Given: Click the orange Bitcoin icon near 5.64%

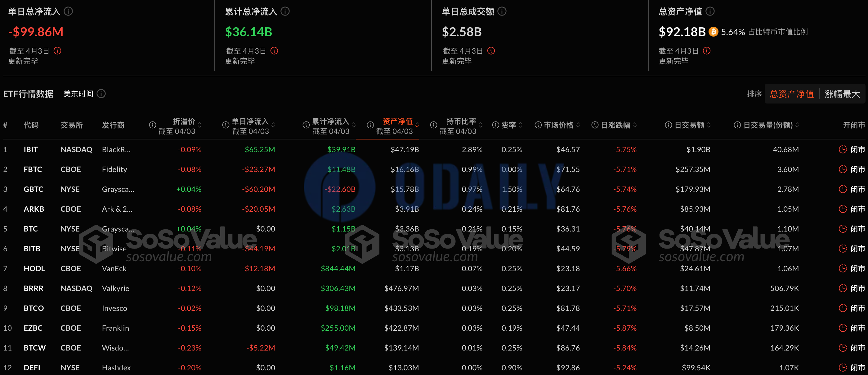Looking at the screenshot, I should pos(713,32).
